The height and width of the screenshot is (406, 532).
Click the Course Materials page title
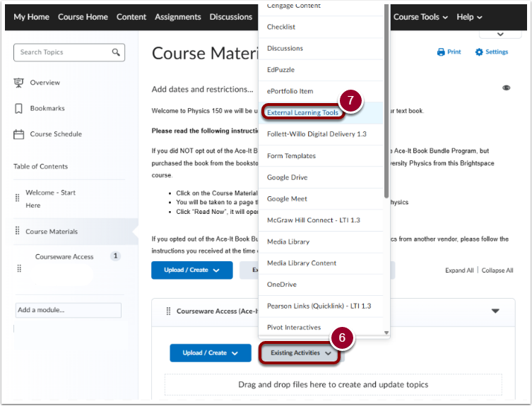tap(205, 54)
